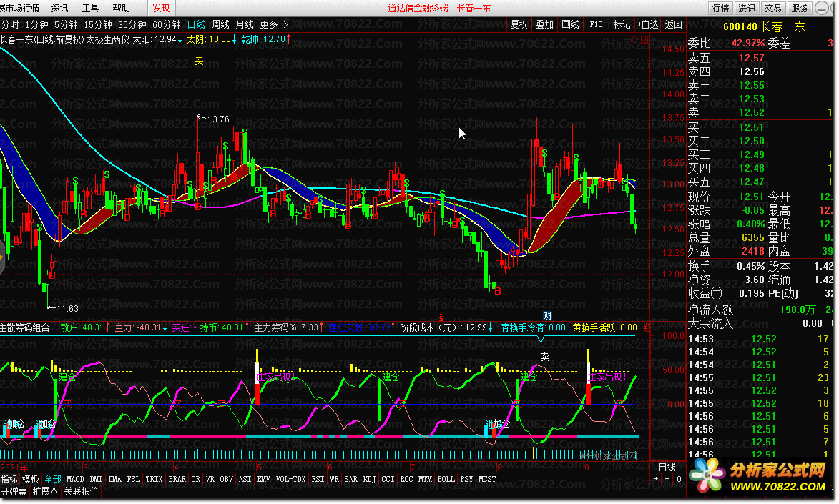Click the 叠加 overlay button
The height and width of the screenshot is (504, 839).
545,24
